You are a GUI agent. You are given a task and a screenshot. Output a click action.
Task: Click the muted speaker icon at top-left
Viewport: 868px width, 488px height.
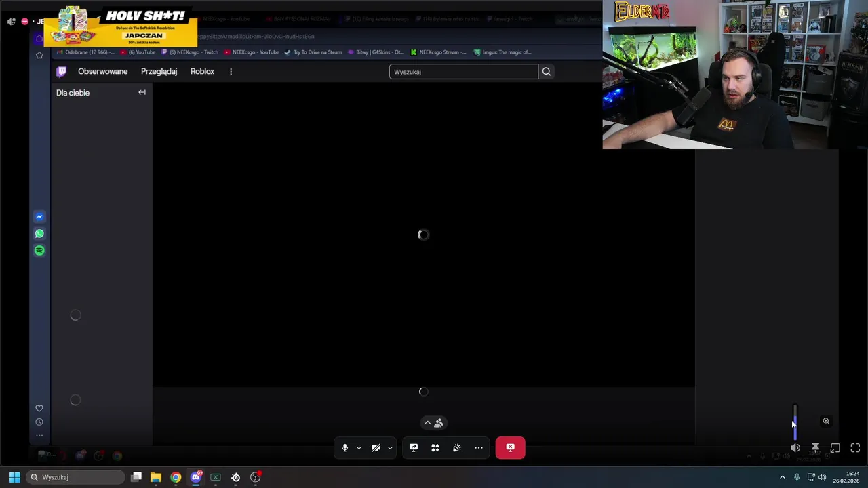[12, 22]
